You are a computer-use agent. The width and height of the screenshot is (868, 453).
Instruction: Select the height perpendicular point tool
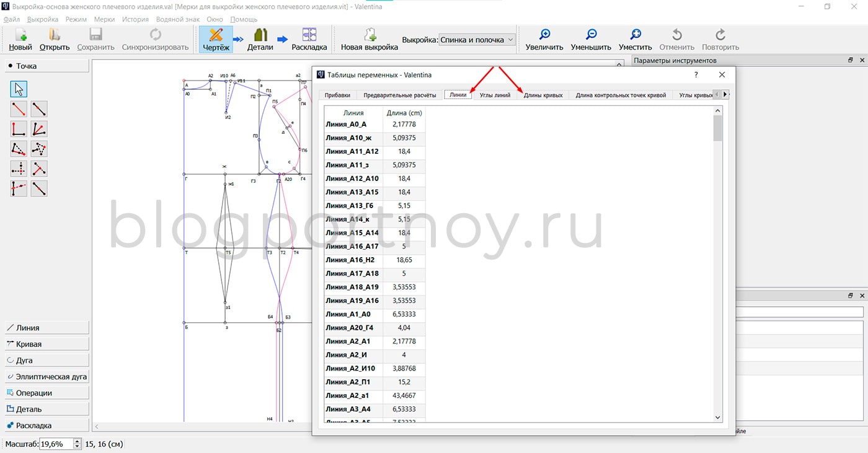click(x=39, y=169)
